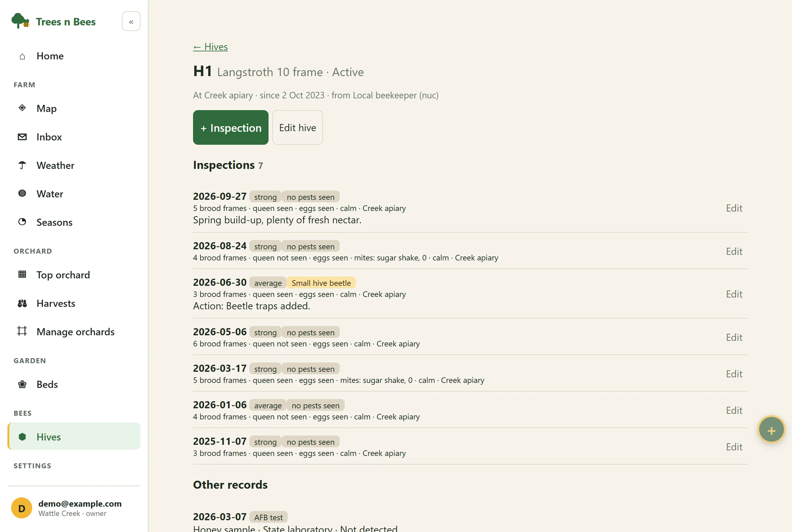
Task: Edit the 2026-06-30 inspection
Action: [x=734, y=294]
